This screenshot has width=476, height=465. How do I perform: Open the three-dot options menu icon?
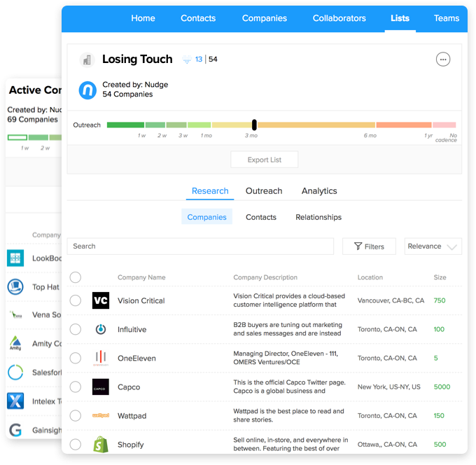coord(443,60)
